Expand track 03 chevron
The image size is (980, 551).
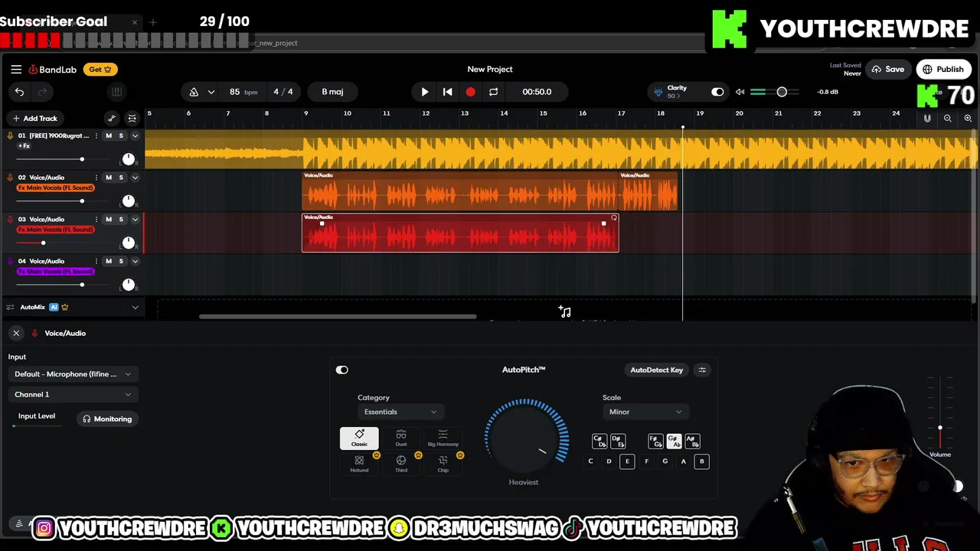pos(135,220)
